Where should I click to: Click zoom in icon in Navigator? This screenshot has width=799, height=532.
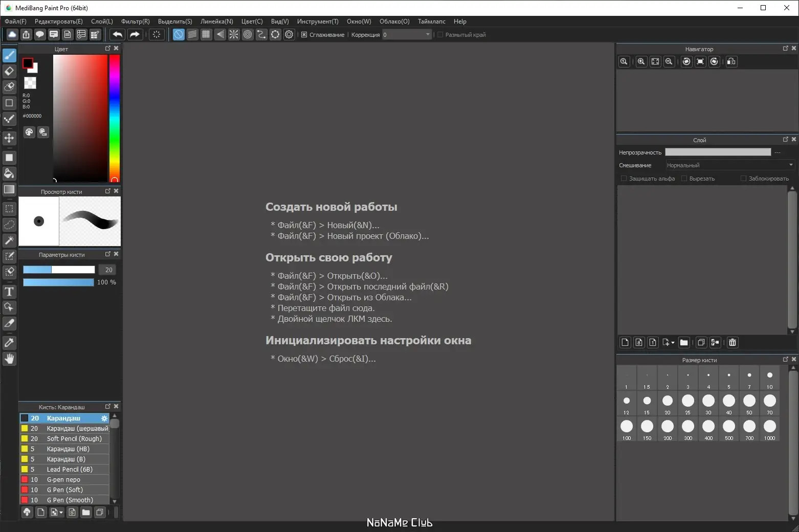[x=641, y=61]
